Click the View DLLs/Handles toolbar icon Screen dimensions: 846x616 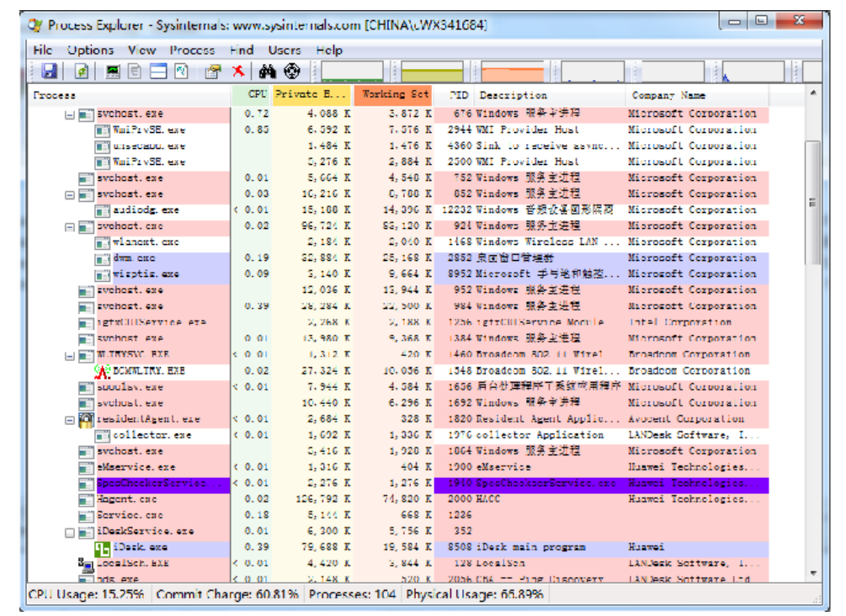point(181,72)
